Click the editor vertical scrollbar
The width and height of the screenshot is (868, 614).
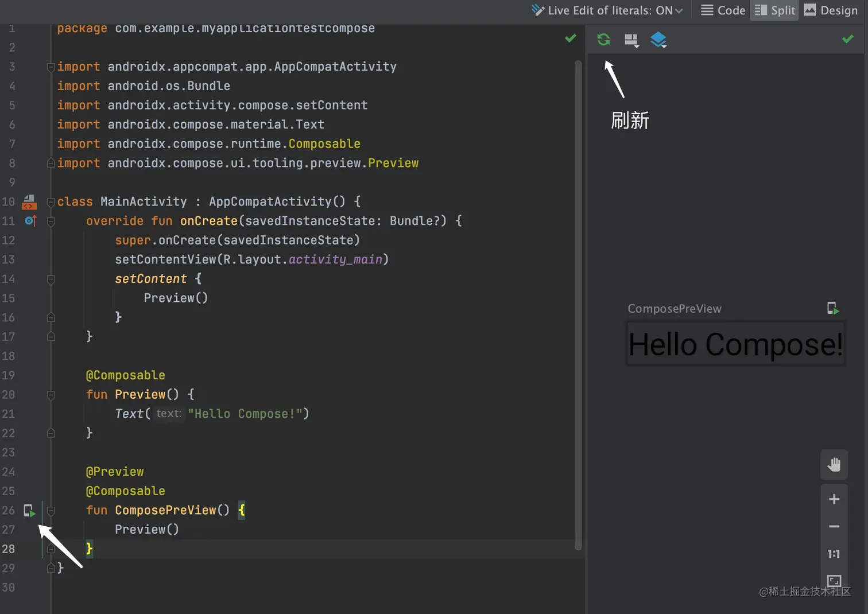(578, 304)
